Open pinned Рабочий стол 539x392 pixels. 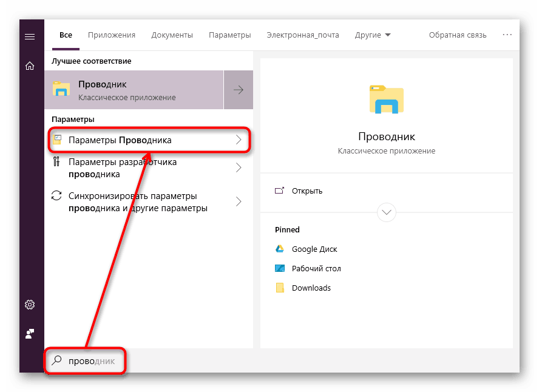point(316,268)
